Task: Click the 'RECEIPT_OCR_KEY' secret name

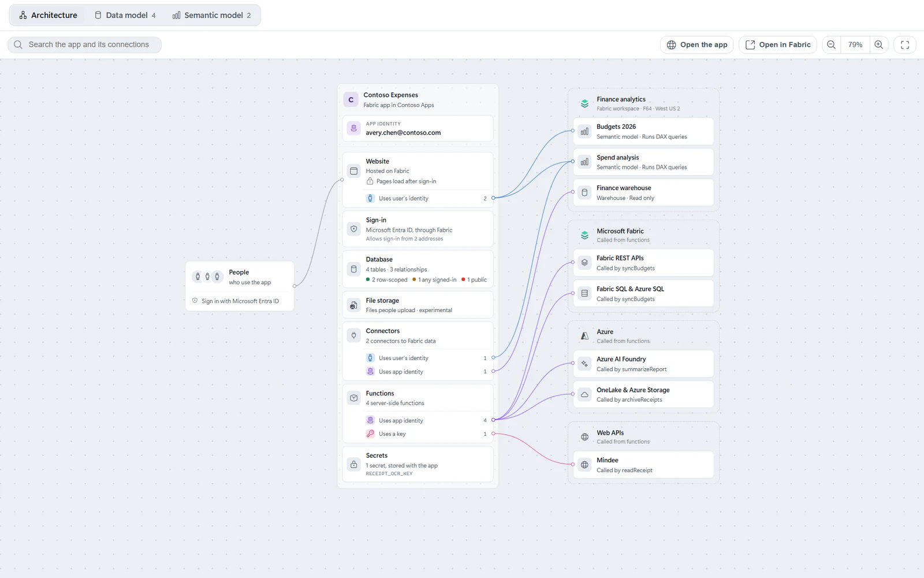Action: point(389,473)
